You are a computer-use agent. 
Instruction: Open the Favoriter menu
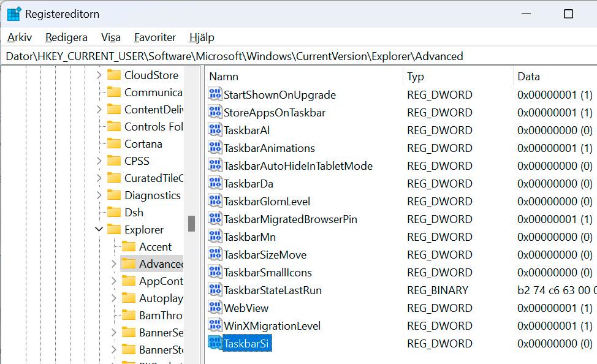pos(155,37)
